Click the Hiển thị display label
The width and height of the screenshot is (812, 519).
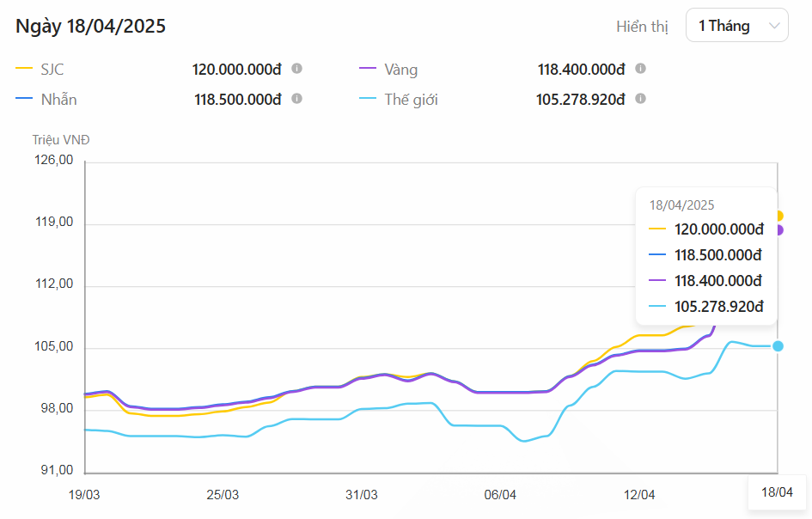pyautogui.click(x=642, y=26)
